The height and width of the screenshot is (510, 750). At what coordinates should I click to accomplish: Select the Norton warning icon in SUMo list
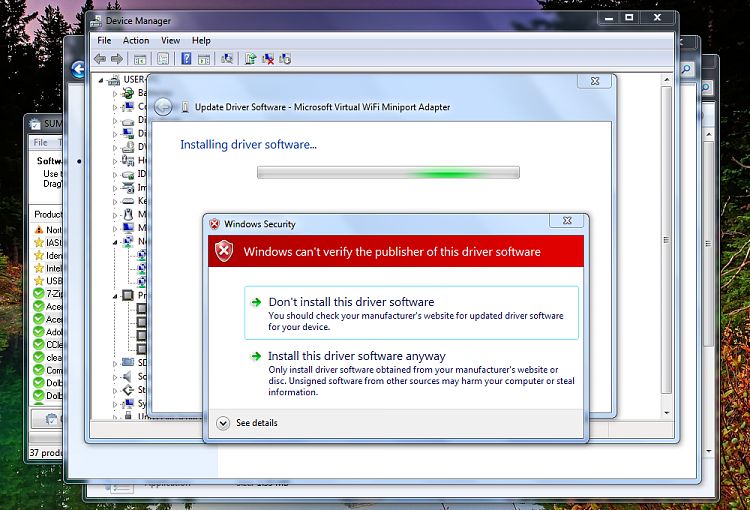(39, 230)
